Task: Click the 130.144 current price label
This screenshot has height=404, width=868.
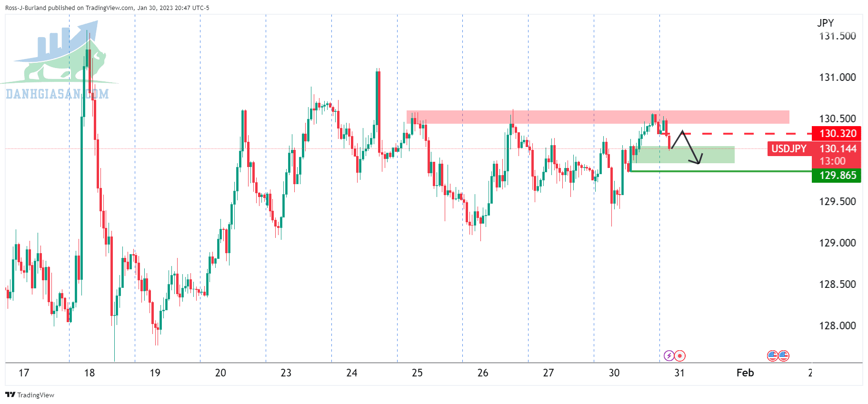Action: (838, 149)
